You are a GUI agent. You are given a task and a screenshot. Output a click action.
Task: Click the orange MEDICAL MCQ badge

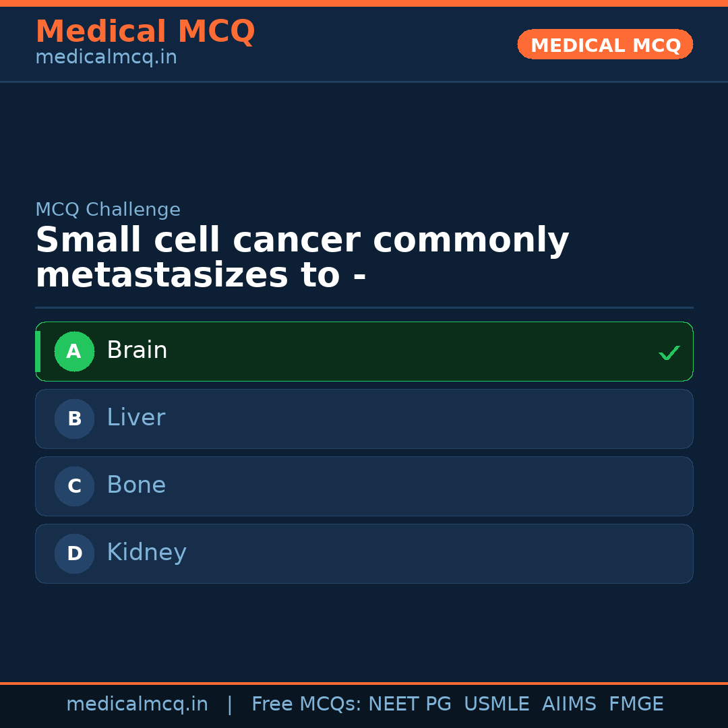pyautogui.click(x=605, y=44)
